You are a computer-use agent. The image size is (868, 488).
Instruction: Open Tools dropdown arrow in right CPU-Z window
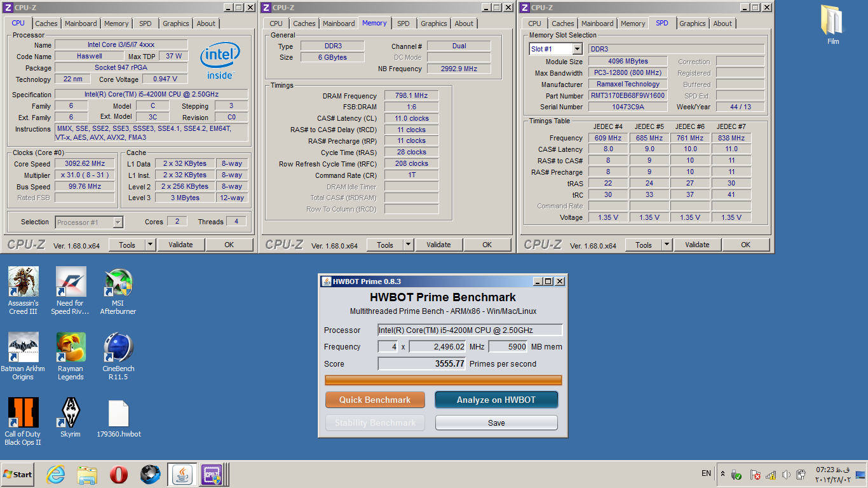click(x=667, y=245)
